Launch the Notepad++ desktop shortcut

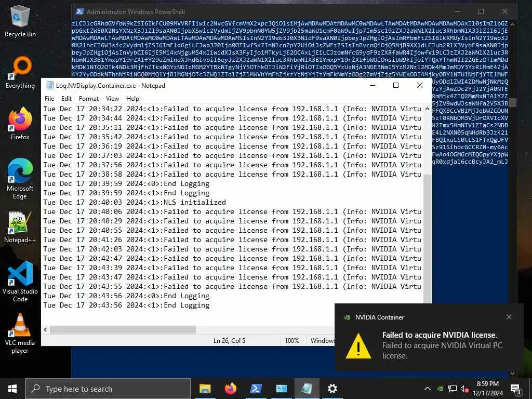click(x=20, y=227)
